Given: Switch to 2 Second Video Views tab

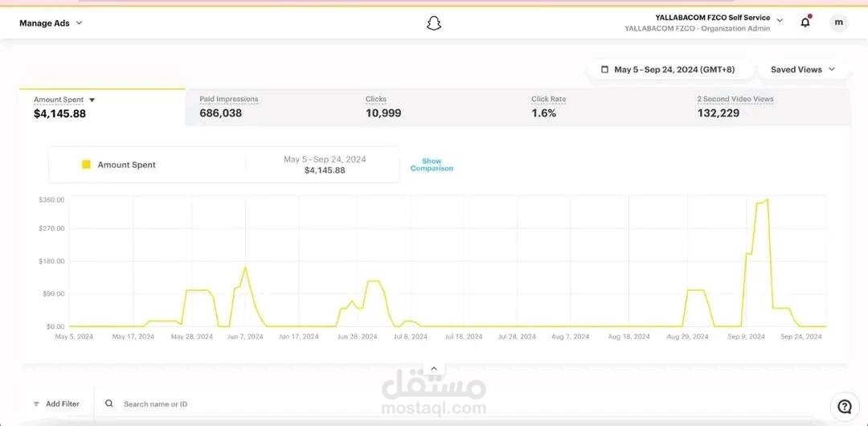Looking at the screenshot, I should (767, 107).
